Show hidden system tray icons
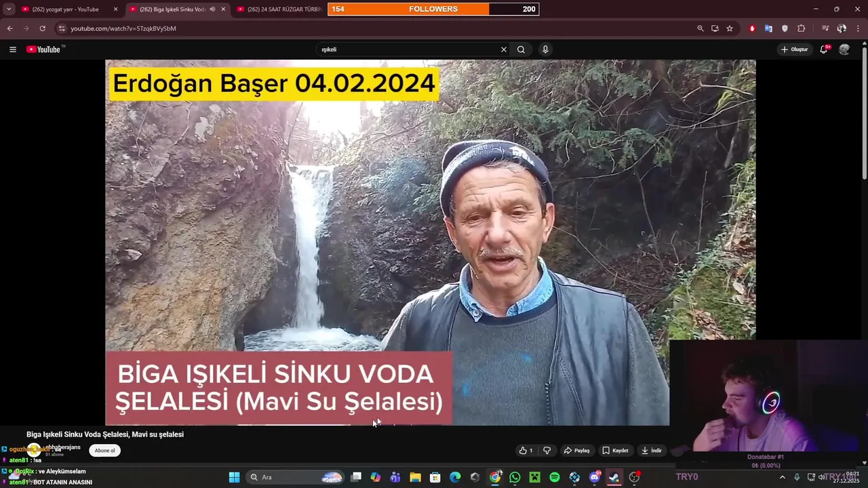The image size is (868, 488). point(782,477)
